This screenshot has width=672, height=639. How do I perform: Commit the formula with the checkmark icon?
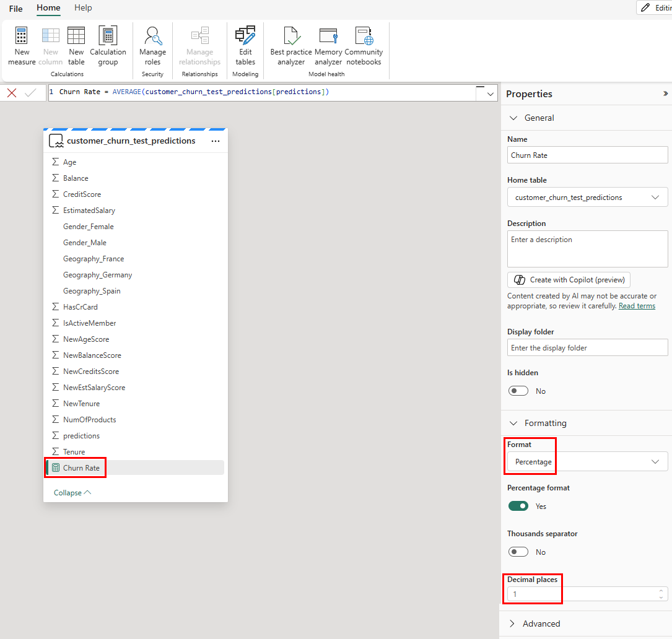point(30,93)
